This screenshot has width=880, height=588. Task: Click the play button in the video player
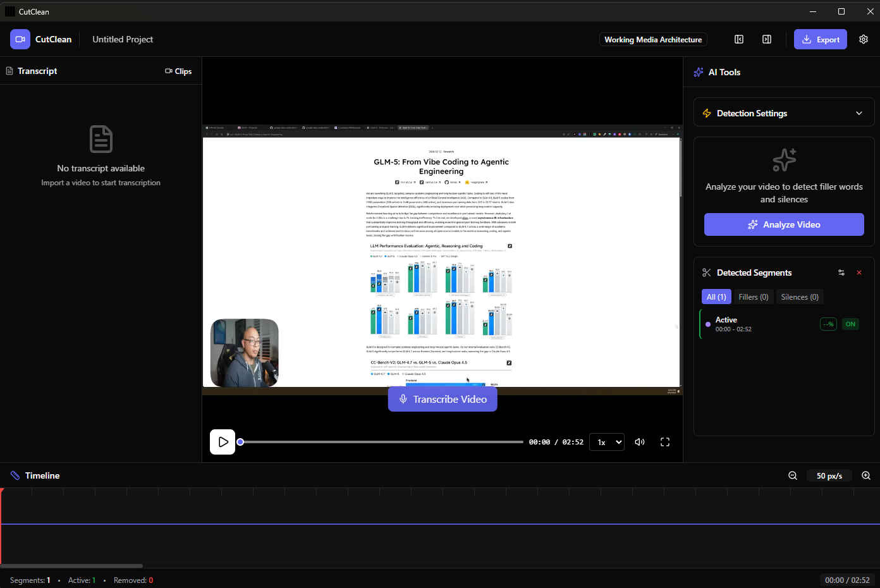coord(223,442)
